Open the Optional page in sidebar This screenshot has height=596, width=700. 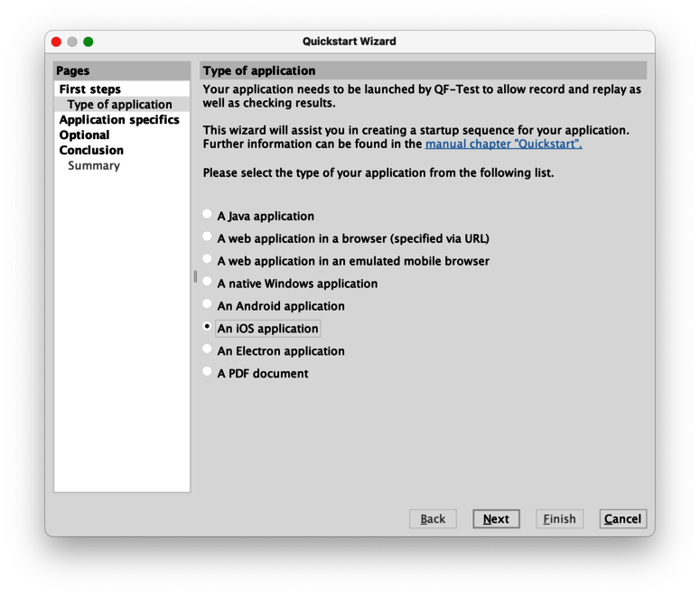(85, 135)
